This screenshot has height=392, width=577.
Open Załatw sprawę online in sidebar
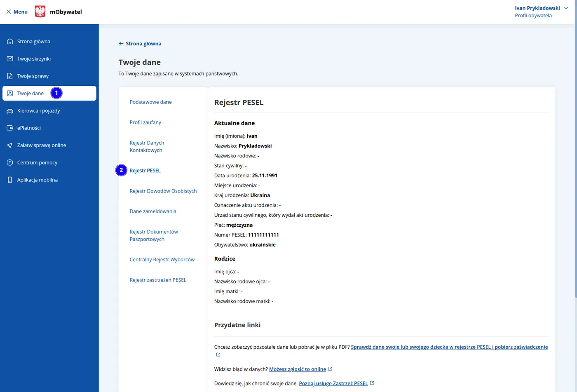coord(49,146)
